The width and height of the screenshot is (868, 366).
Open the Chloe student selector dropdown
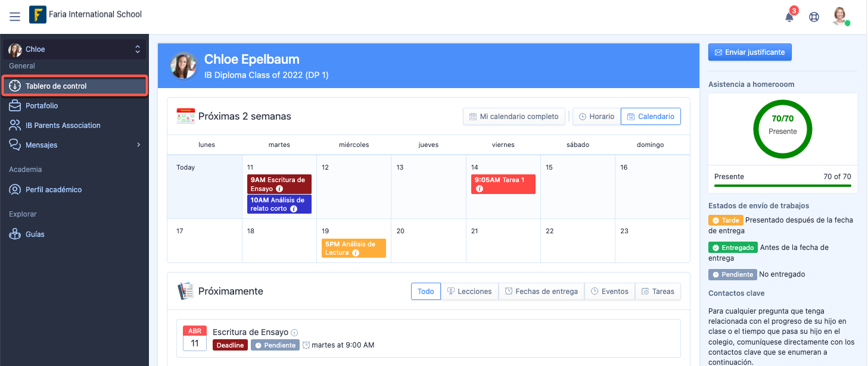pyautogui.click(x=74, y=49)
